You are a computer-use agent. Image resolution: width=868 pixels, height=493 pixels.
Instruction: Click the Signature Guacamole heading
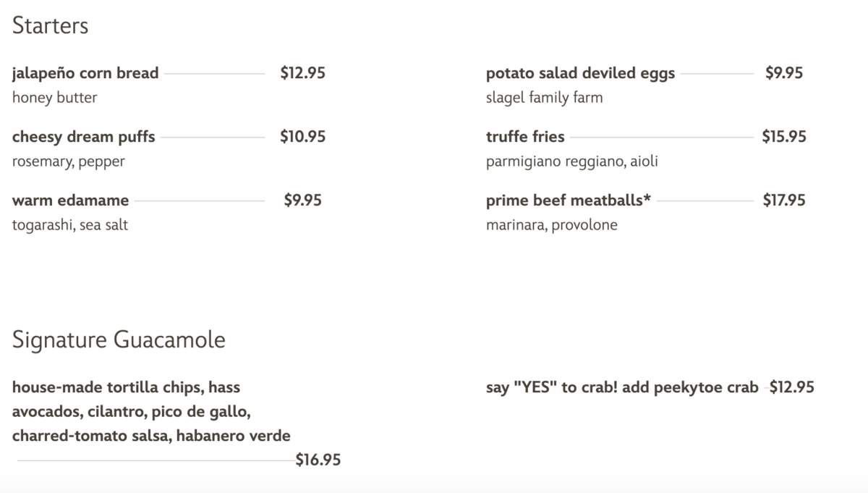(x=119, y=340)
